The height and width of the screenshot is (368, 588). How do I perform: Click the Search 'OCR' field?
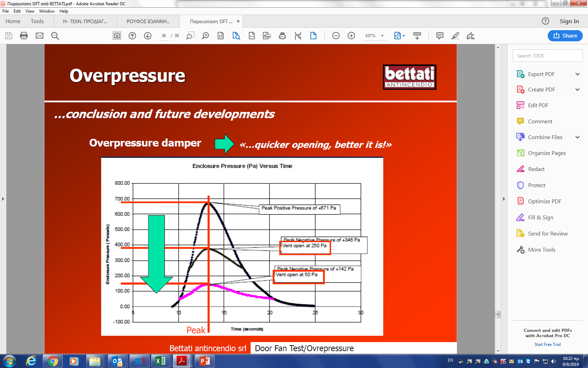click(x=547, y=56)
